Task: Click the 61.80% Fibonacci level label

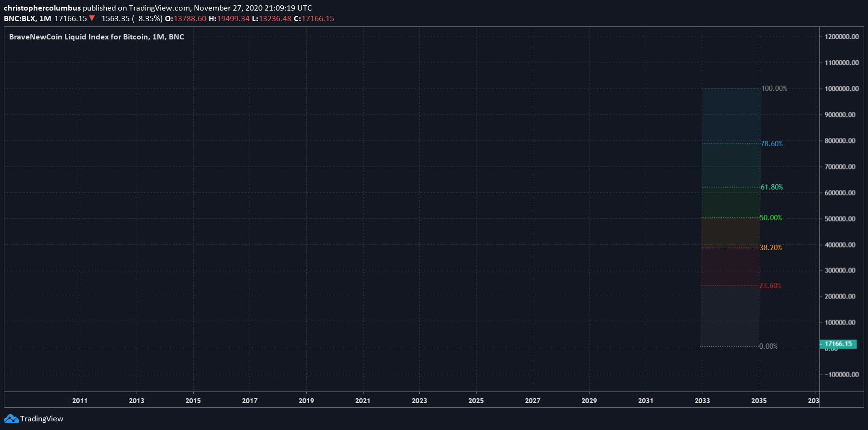Action: (x=772, y=187)
